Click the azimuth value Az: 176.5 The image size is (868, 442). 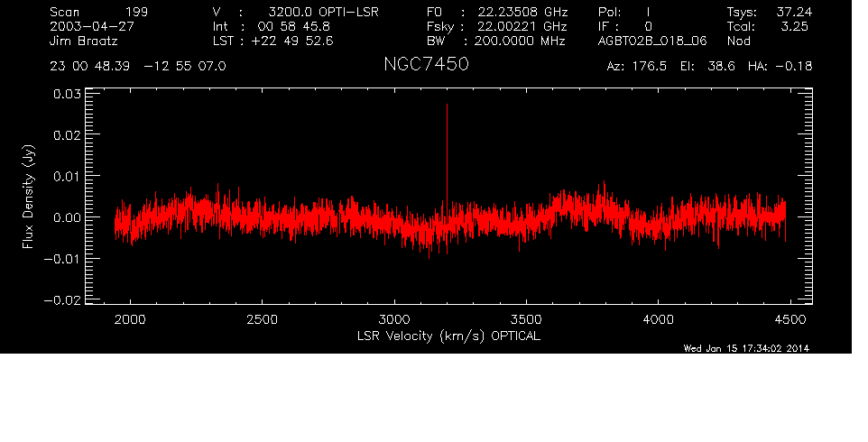pyautogui.click(x=637, y=67)
